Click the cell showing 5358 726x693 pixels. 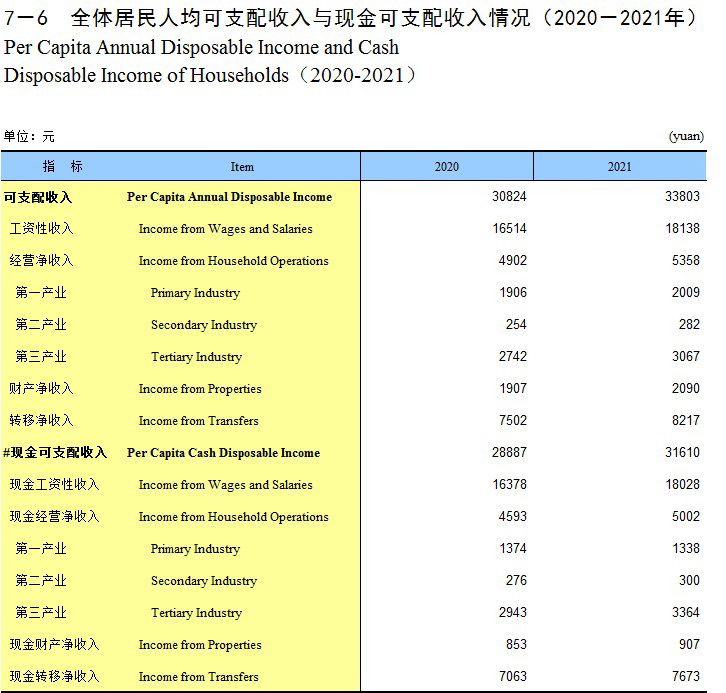686,260
